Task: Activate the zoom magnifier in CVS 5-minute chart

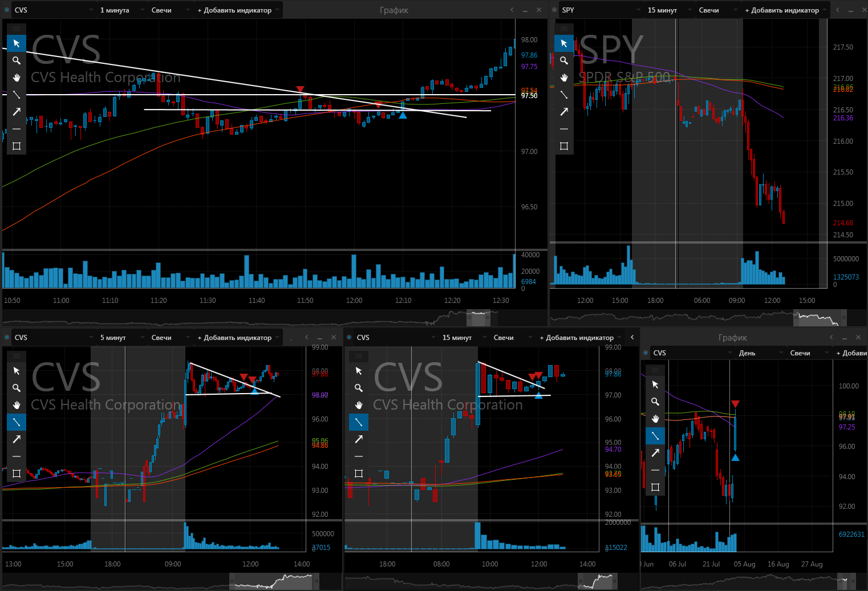Action: point(17,388)
